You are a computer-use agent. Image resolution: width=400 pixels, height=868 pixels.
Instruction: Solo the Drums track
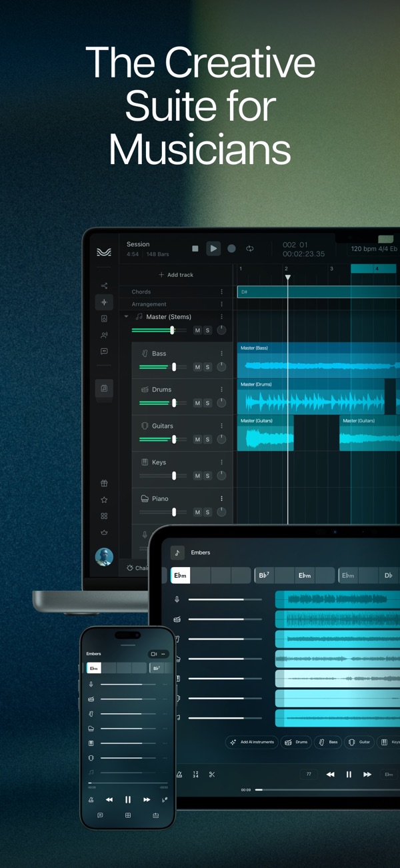pyautogui.click(x=207, y=403)
